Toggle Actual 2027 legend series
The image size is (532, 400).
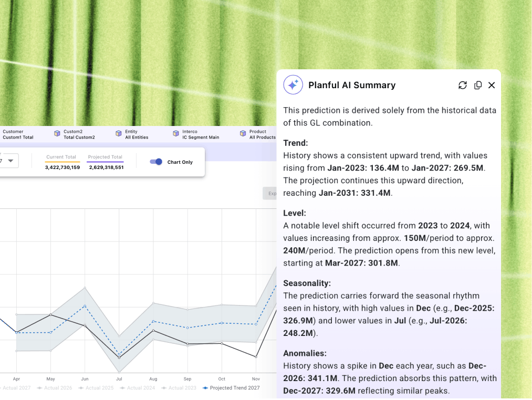(x=15, y=388)
